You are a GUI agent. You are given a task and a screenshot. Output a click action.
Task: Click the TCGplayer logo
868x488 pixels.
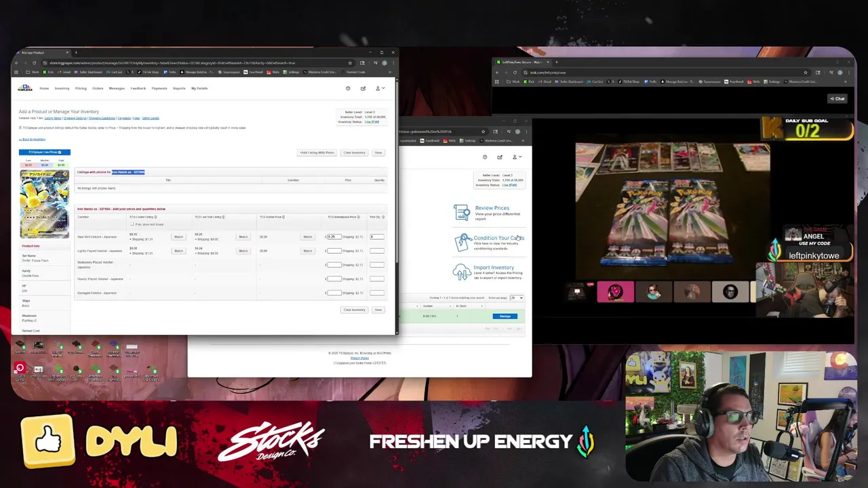pos(25,88)
